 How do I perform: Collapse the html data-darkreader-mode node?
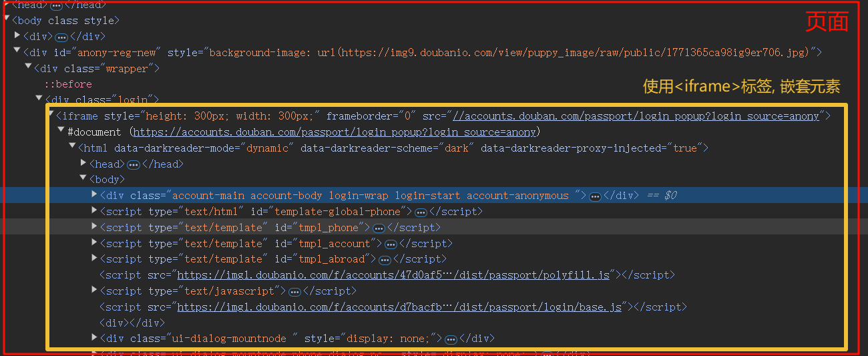[x=72, y=147]
